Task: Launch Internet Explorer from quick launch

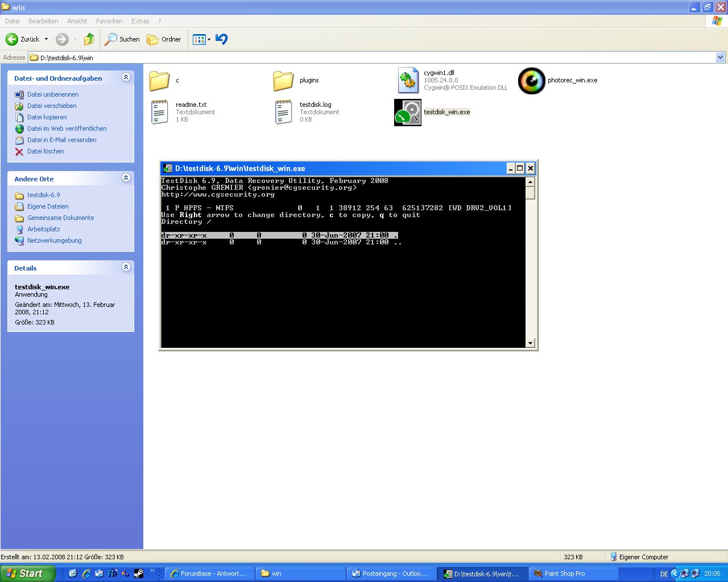Action: [86, 573]
